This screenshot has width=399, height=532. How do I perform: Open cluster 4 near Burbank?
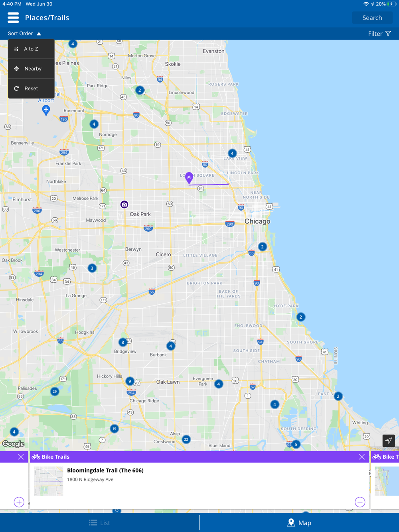171,346
